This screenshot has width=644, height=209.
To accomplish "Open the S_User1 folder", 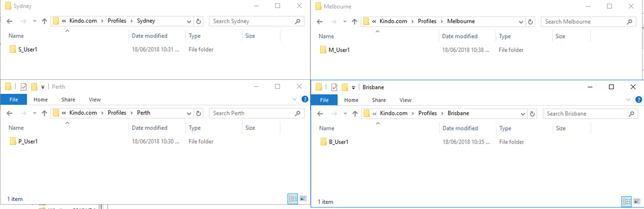I will coord(28,50).
